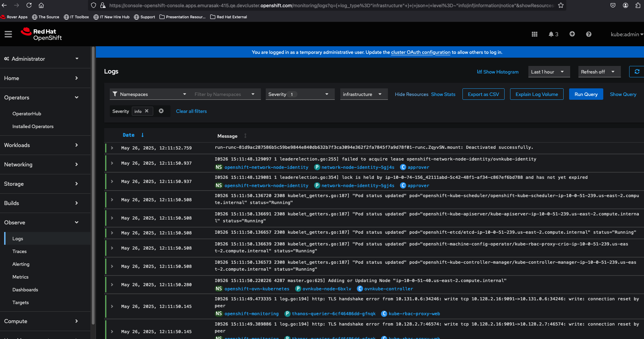Toggle Show Histogram
This screenshot has width=644, height=339.
click(498, 72)
